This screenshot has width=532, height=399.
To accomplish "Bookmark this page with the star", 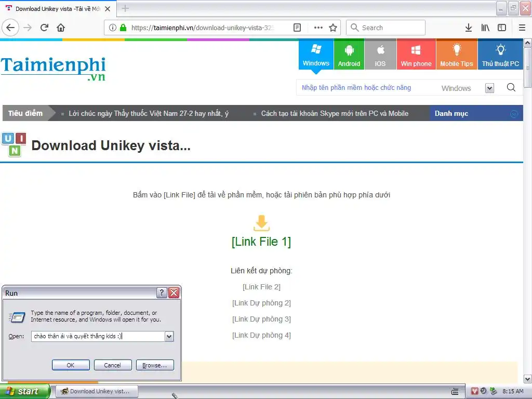I will 333,28.
